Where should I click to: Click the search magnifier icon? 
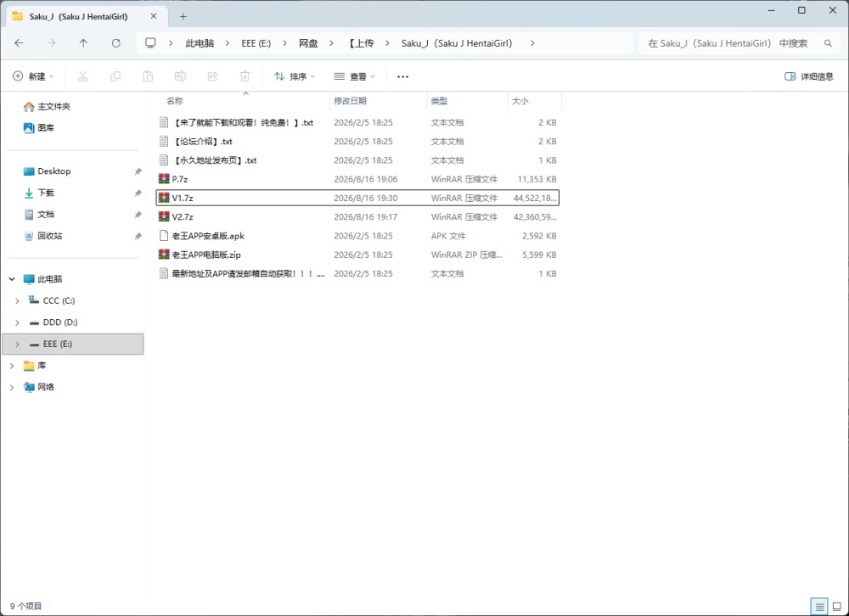828,43
